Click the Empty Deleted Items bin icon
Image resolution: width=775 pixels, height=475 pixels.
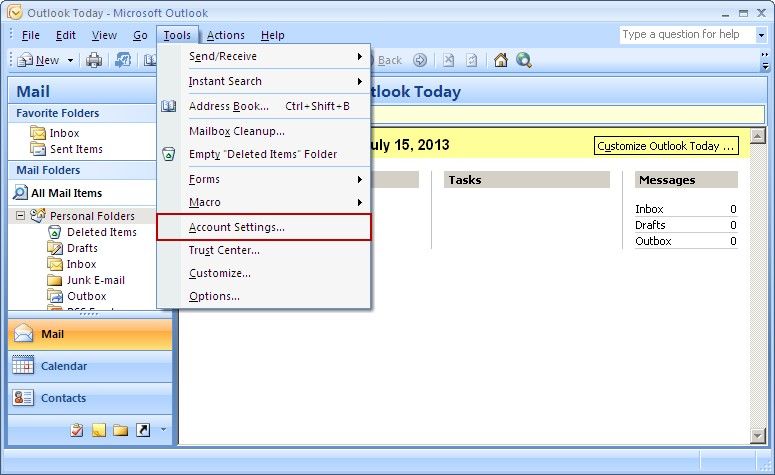pyautogui.click(x=169, y=154)
